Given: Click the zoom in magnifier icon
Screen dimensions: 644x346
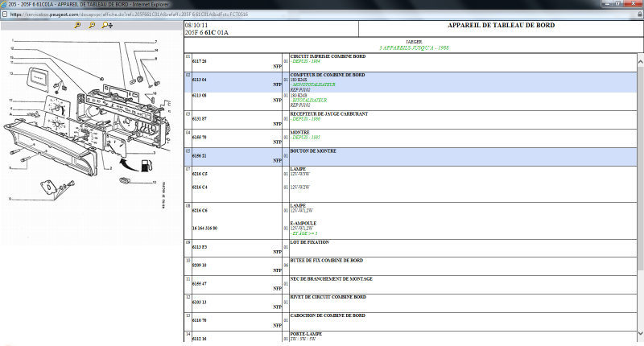Looking at the screenshot, I should tap(77, 26).
